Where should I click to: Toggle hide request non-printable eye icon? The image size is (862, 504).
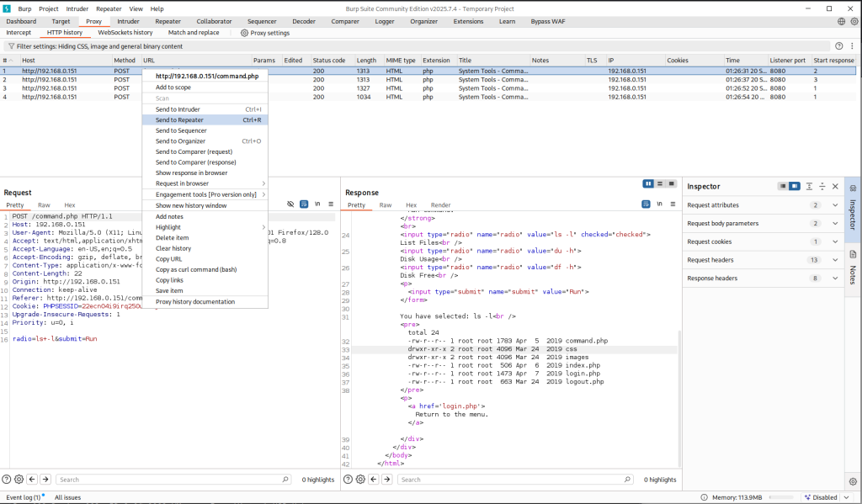pos(290,204)
